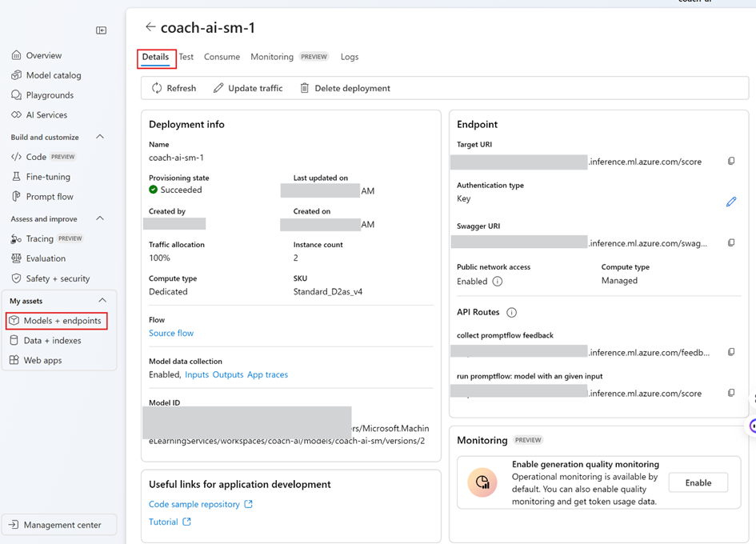
Task: Edit the Authentication type with pencil icon
Action: tap(731, 202)
